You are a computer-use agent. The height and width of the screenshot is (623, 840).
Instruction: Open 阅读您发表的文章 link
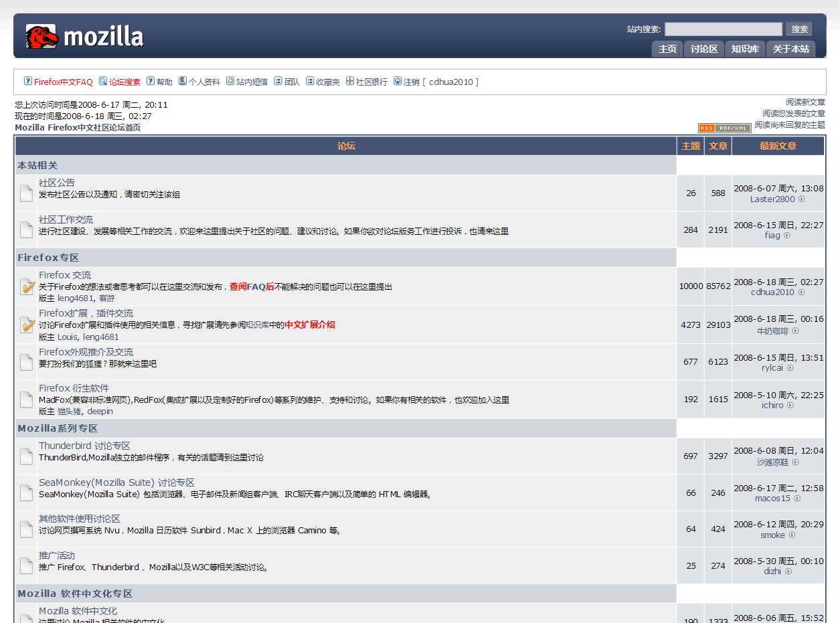click(793, 113)
